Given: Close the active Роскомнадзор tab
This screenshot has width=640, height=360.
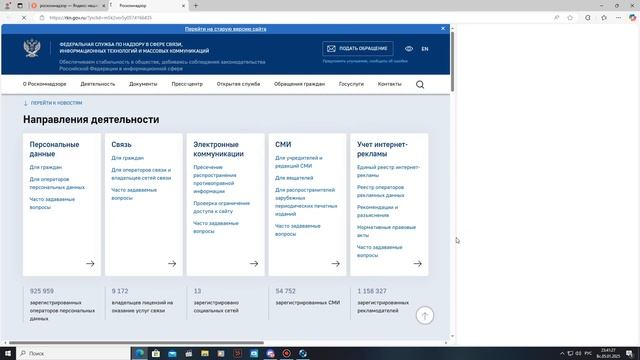Looking at the screenshot, I should tap(183, 6).
